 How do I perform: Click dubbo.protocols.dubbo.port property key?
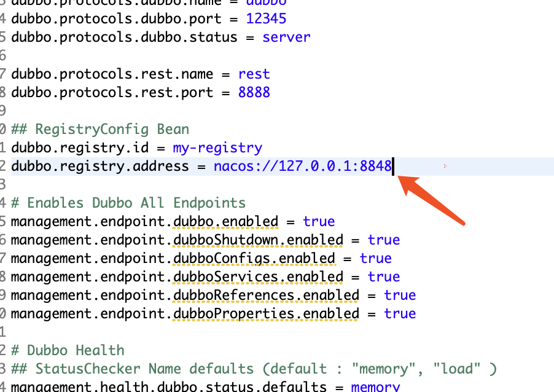pos(116,18)
